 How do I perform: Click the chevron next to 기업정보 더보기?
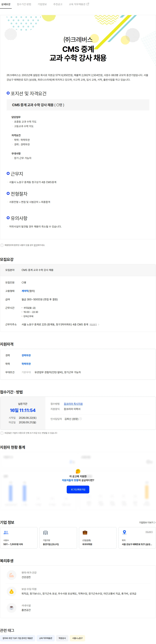[x=155, y=523]
